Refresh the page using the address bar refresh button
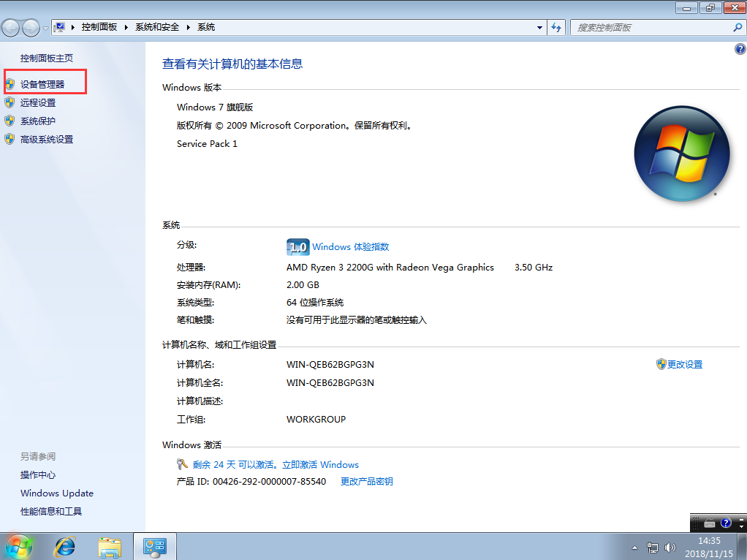The height and width of the screenshot is (560, 747). pos(556,28)
